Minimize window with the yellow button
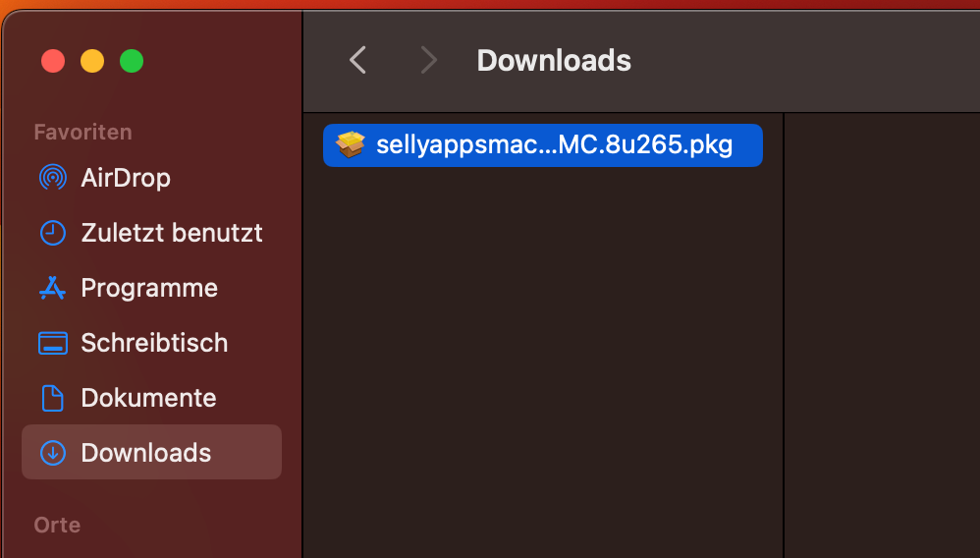 pyautogui.click(x=92, y=61)
